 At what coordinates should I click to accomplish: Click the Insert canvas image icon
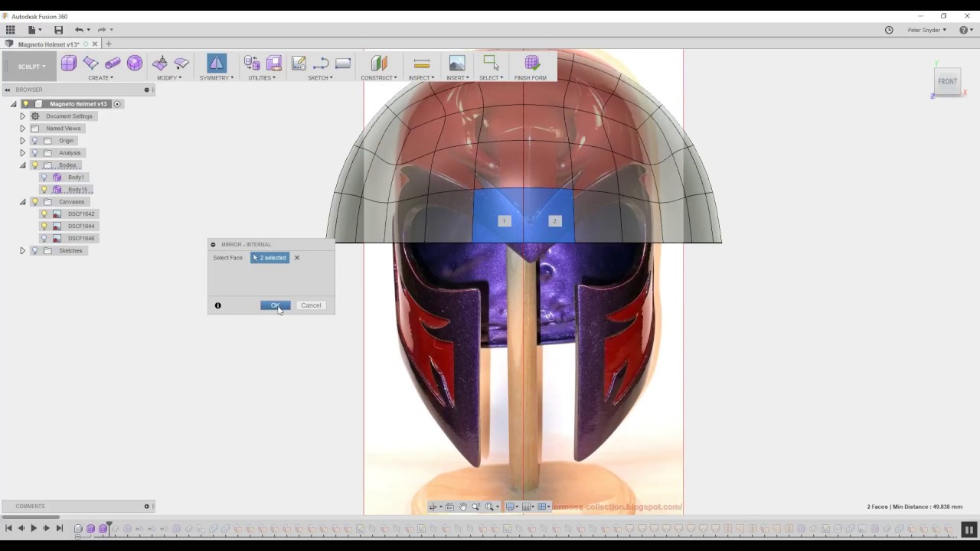[x=457, y=64]
